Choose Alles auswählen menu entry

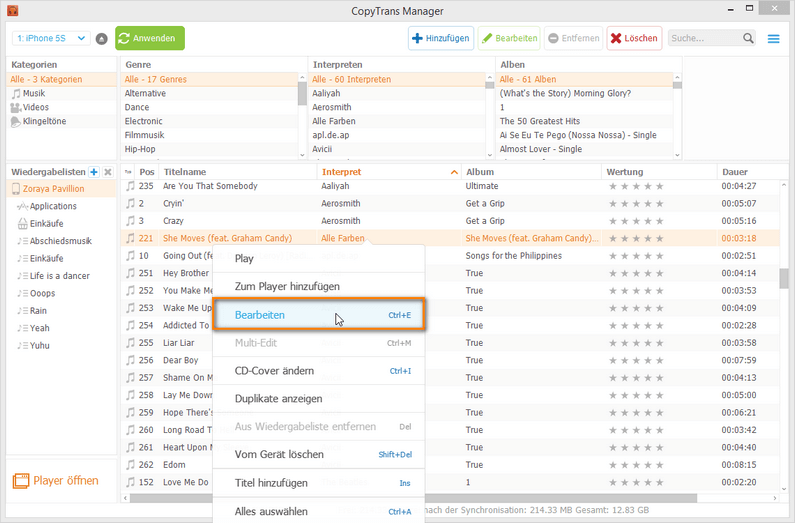click(318, 511)
